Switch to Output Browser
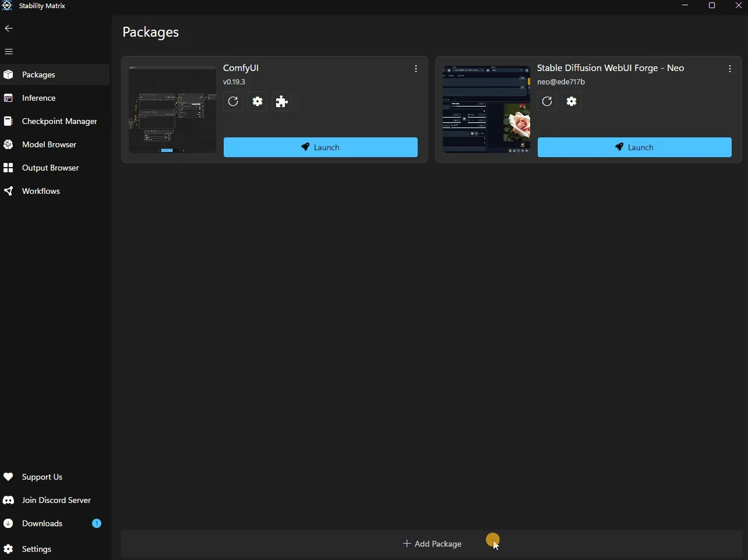Viewport: 748px width, 560px height. click(55, 168)
